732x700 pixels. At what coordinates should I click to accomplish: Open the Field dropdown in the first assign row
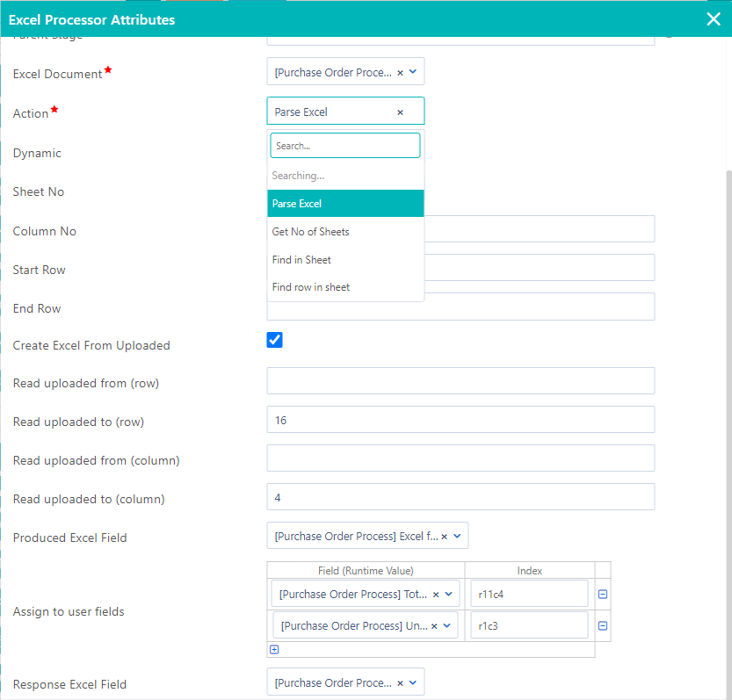[x=450, y=594]
